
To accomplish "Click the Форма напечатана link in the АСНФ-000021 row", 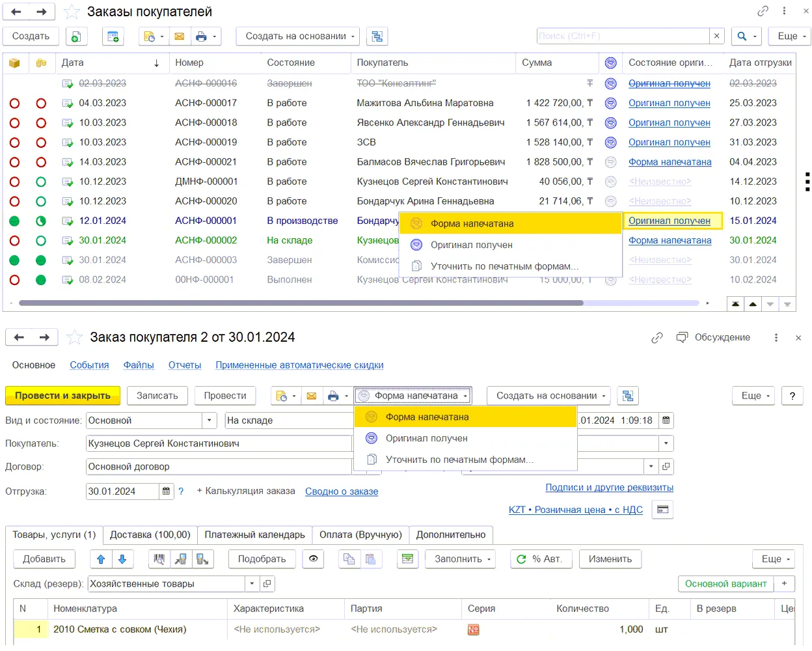I will pyautogui.click(x=670, y=162).
